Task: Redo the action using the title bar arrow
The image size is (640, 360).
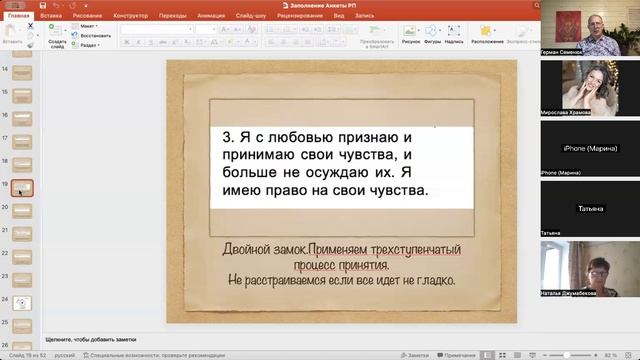Action: tap(72, 6)
